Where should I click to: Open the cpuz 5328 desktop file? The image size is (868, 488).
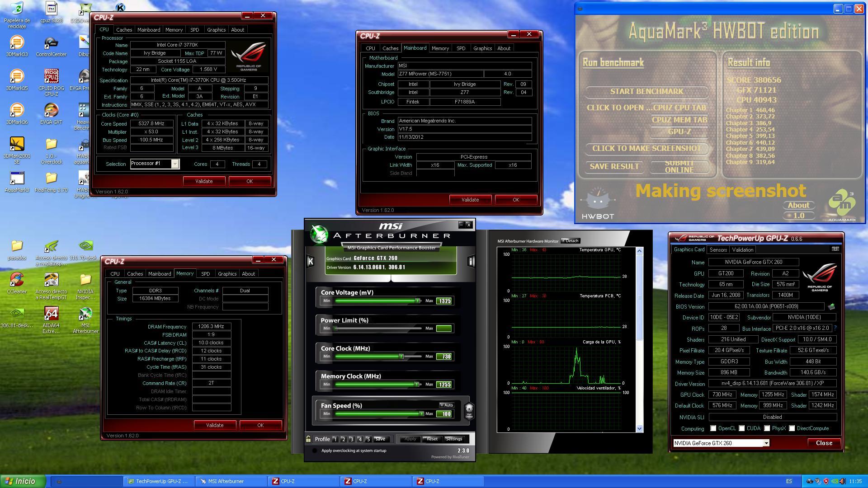coord(51,12)
